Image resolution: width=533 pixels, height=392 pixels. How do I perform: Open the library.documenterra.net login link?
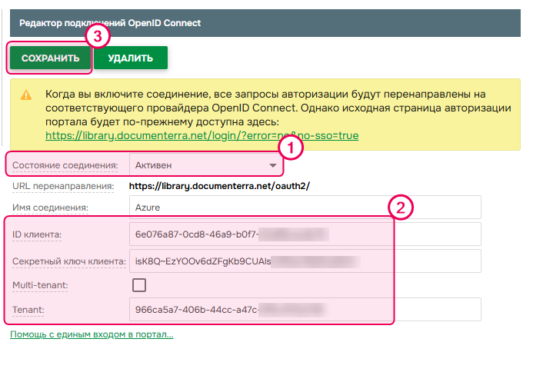coord(202,135)
